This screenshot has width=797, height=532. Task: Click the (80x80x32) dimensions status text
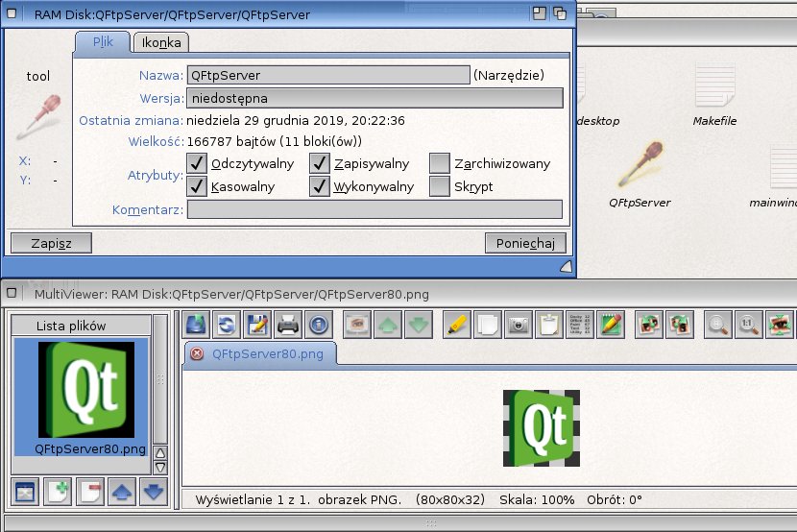tap(450, 500)
